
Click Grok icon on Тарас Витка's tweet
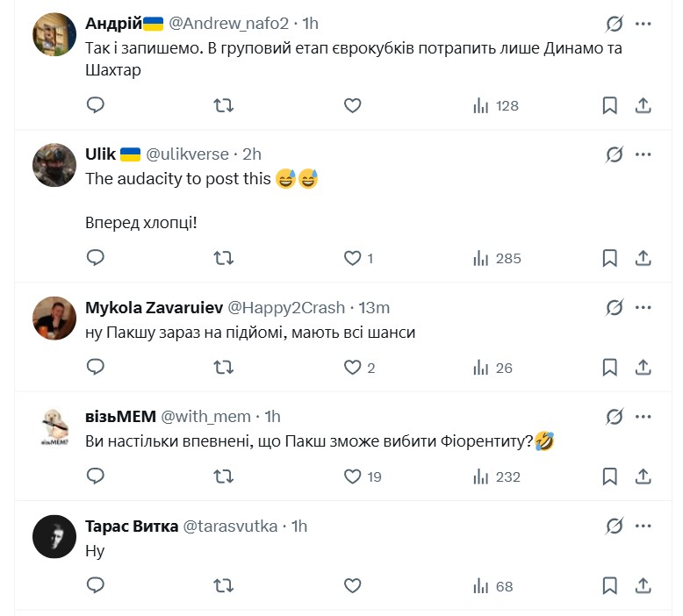tap(615, 526)
